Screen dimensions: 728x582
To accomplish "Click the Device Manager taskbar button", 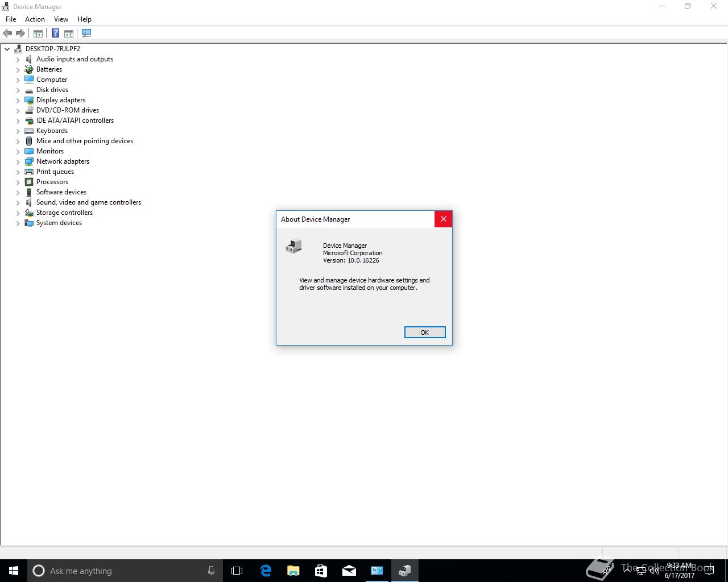I will click(x=405, y=571).
